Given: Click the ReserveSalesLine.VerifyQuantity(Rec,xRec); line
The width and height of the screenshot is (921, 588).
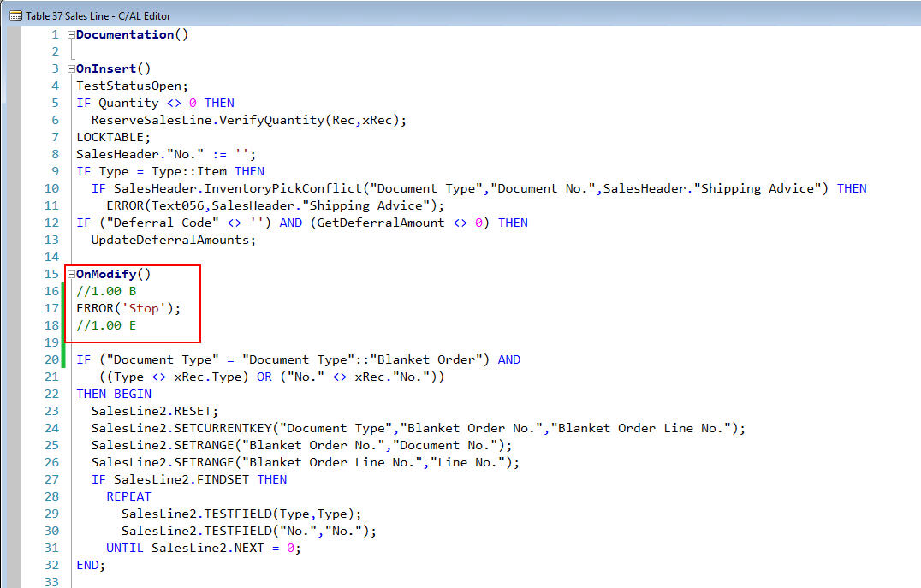Looking at the screenshot, I should click(248, 120).
